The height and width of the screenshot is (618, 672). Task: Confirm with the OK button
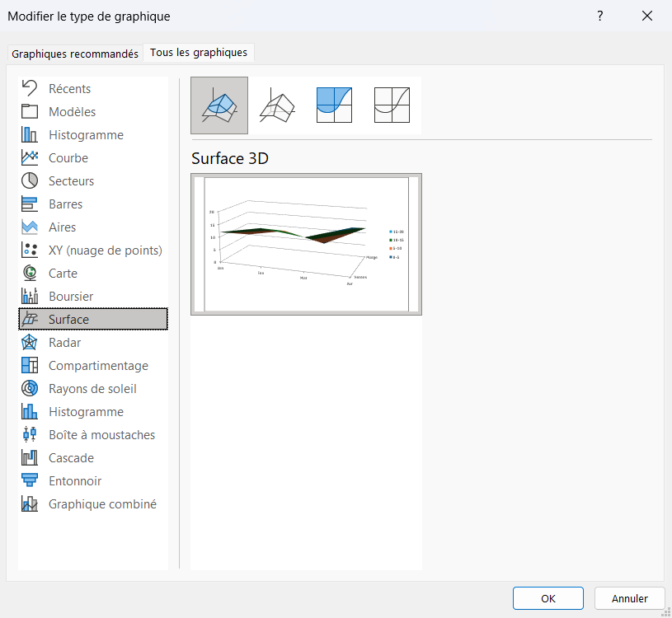point(547,598)
